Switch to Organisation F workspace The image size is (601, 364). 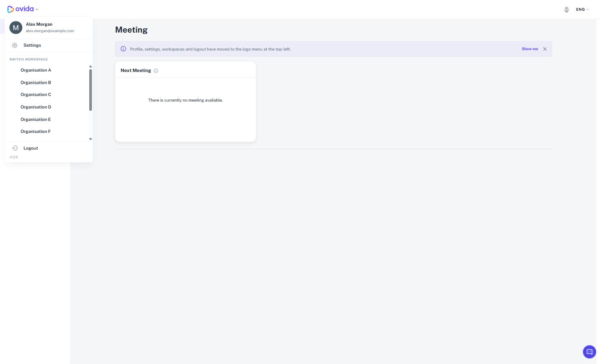click(46, 132)
